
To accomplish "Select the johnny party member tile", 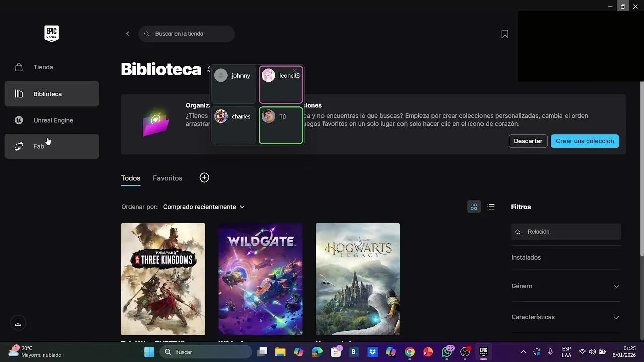I will click(233, 84).
